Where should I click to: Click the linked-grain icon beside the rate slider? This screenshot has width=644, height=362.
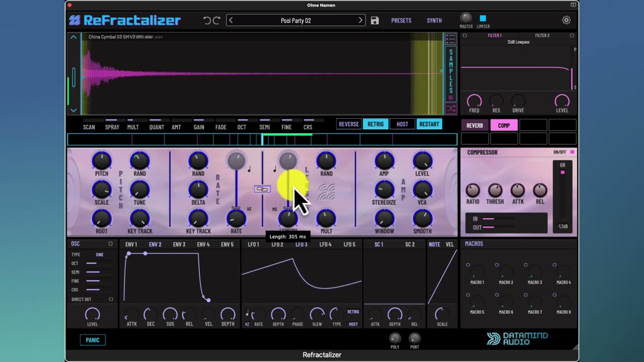tap(262, 189)
